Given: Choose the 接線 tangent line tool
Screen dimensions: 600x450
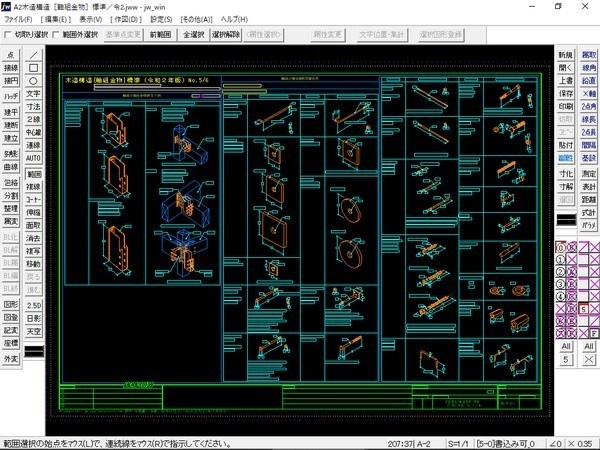Looking at the screenshot, I should [11, 68].
